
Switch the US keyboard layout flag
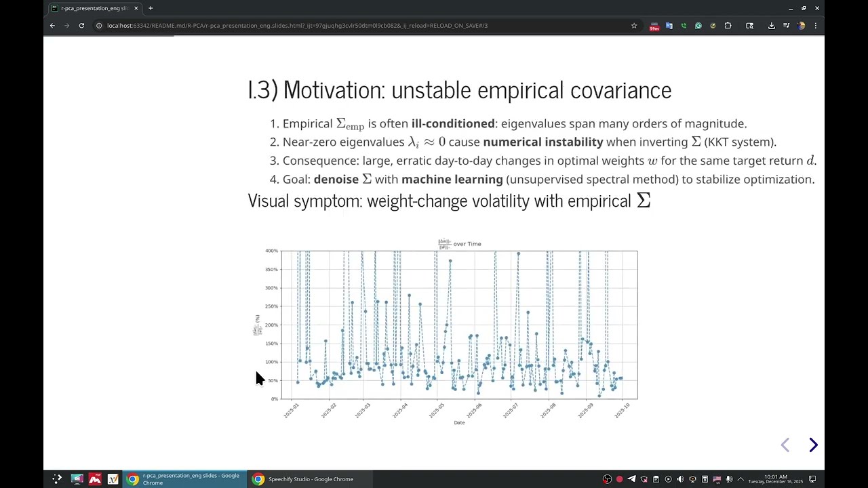click(x=717, y=479)
